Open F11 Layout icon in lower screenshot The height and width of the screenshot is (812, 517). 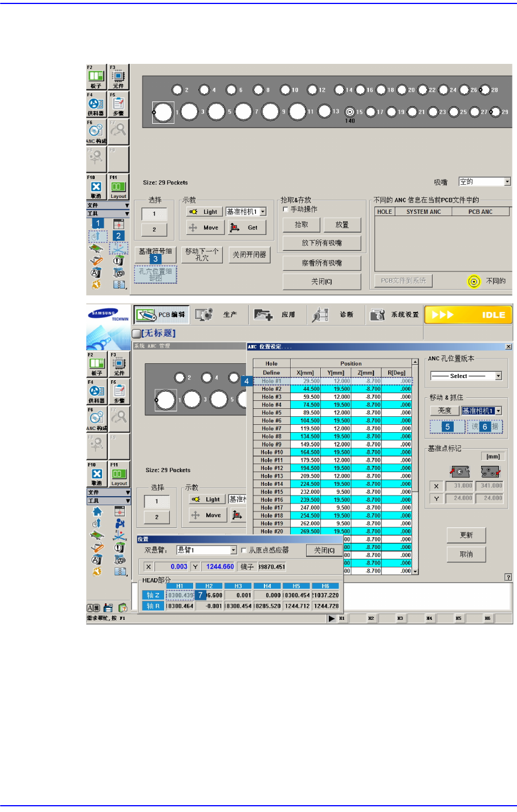(119, 474)
